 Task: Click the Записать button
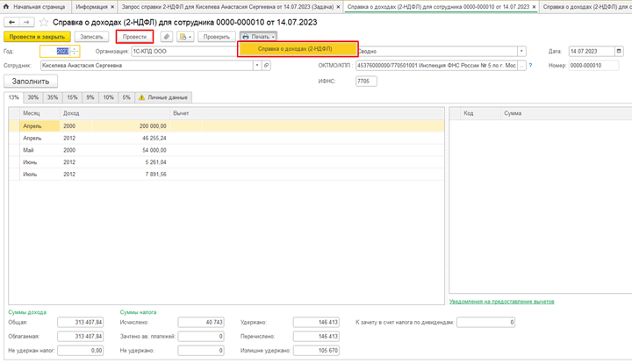91,37
